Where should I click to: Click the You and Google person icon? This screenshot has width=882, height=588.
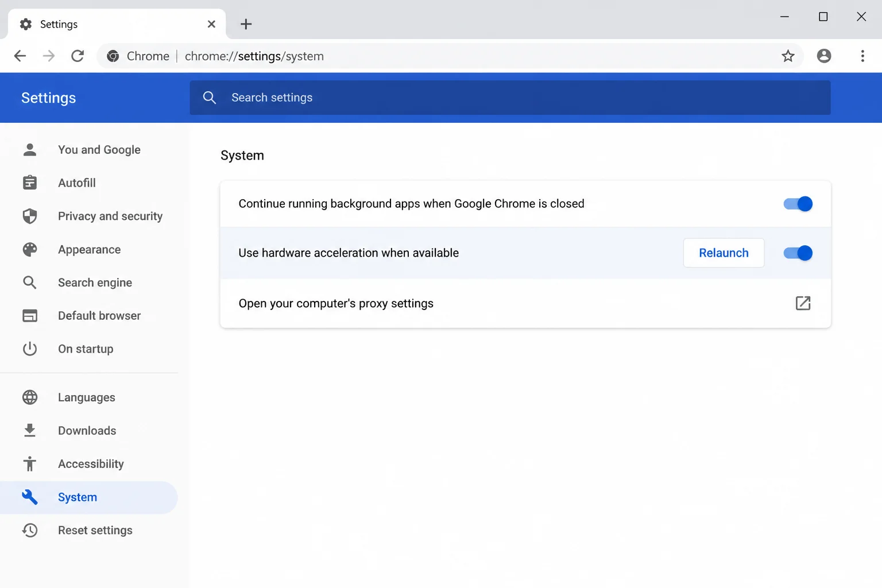click(x=30, y=150)
